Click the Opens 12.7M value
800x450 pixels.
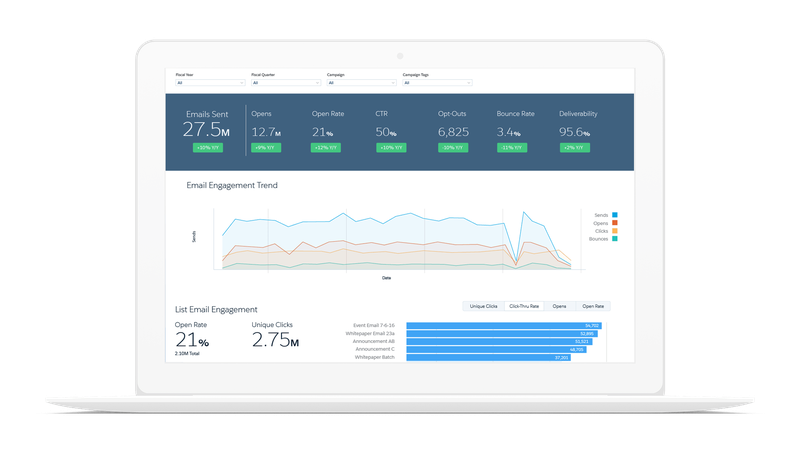point(266,132)
